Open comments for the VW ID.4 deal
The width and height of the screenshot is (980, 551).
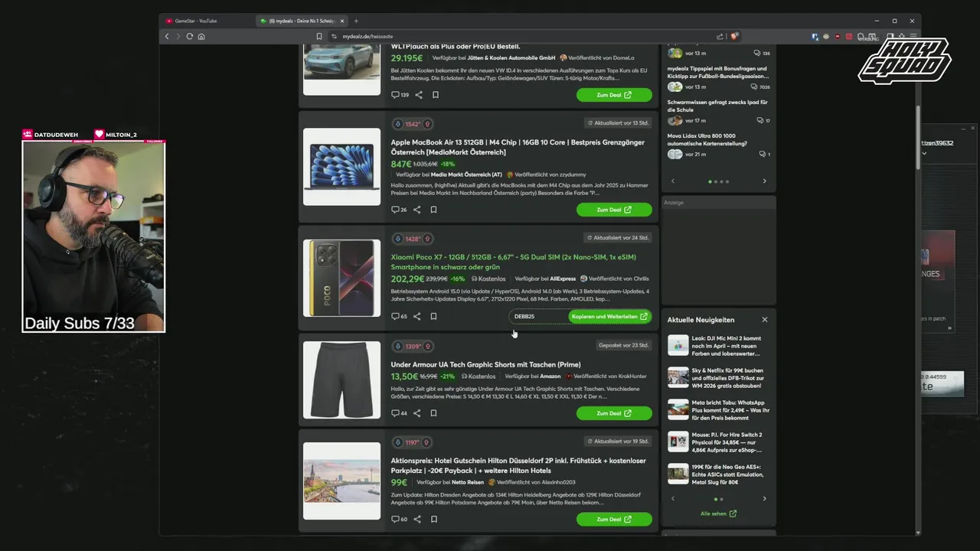[400, 95]
